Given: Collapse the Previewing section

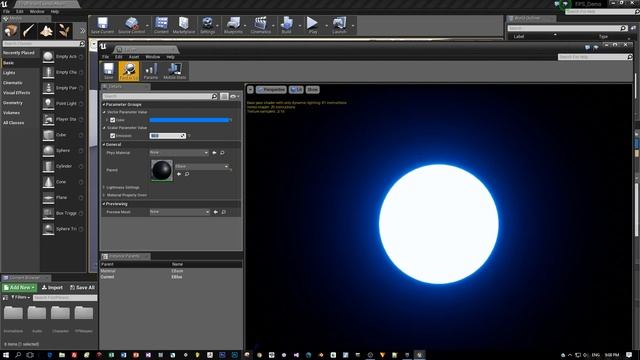Looking at the screenshot, I should 104,204.
